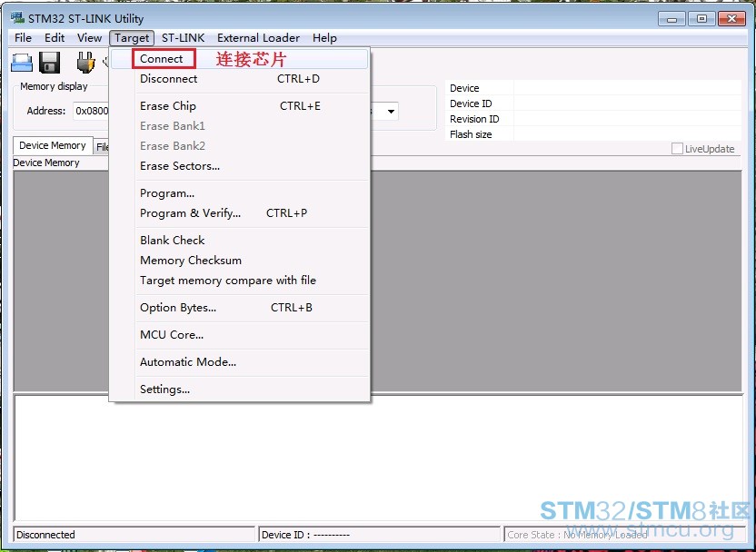756x552 pixels.
Task: Close the open Target menu
Action: point(132,38)
